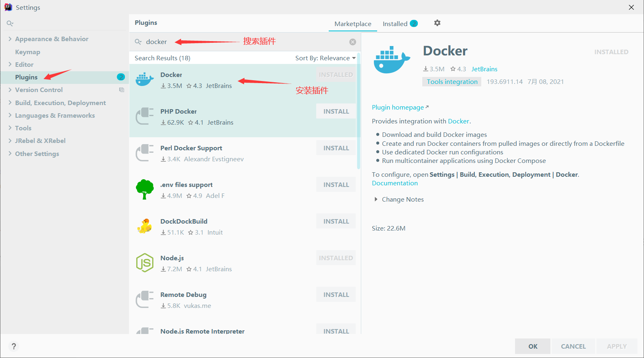This screenshot has height=358, width=644.
Task: Click the docker plugin search input
Action: (x=244, y=42)
